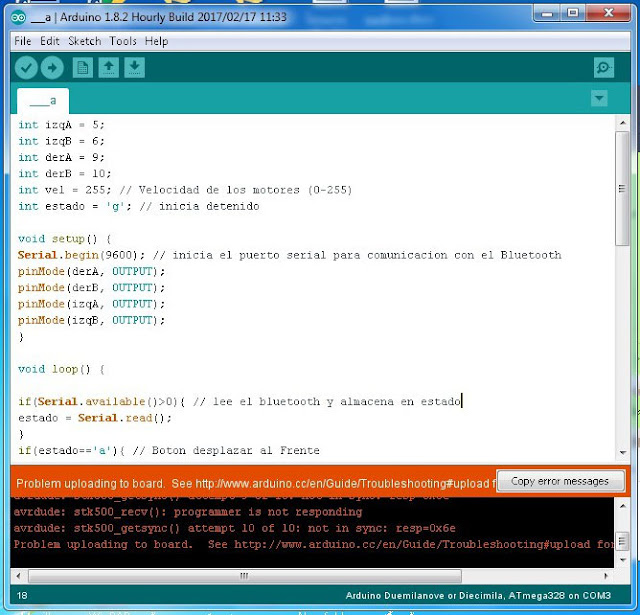Click the 'Serial.begin(9600);' line
The width and height of the screenshot is (640, 615).
pos(289,255)
